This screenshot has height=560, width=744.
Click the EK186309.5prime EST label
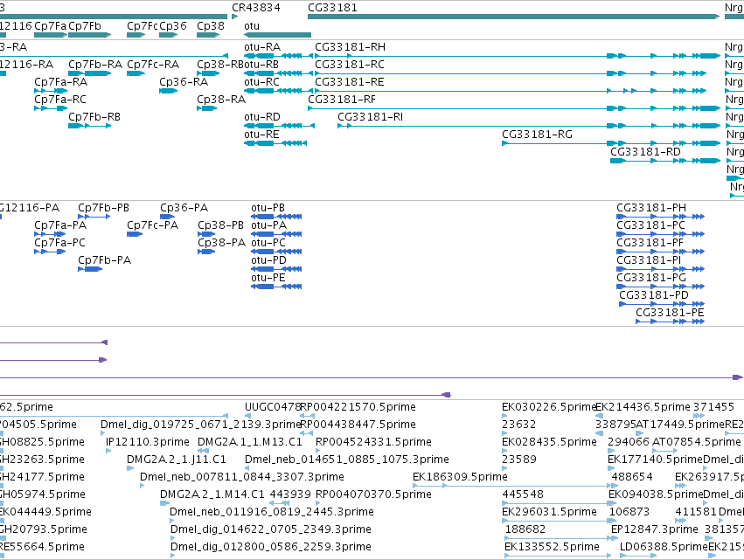coord(460,478)
